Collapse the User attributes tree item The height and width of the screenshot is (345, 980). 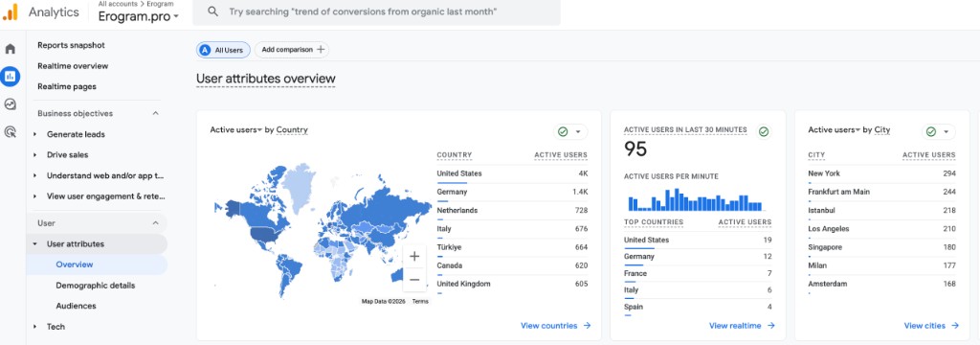[x=35, y=243]
